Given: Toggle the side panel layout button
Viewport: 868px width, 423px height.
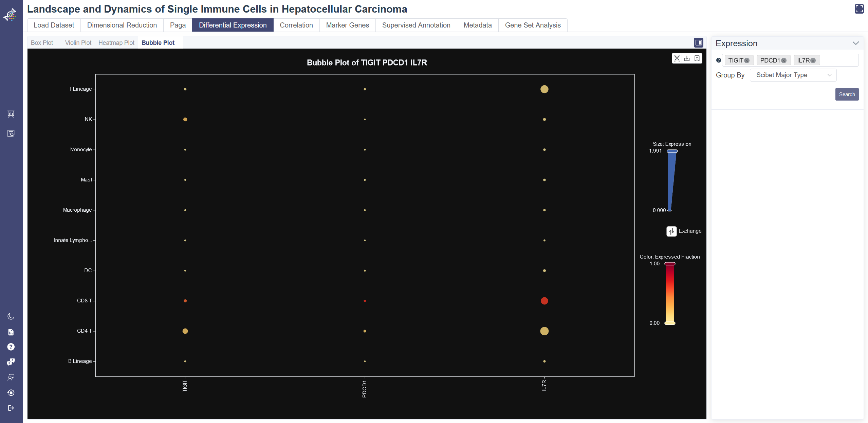Looking at the screenshot, I should (698, 42).
